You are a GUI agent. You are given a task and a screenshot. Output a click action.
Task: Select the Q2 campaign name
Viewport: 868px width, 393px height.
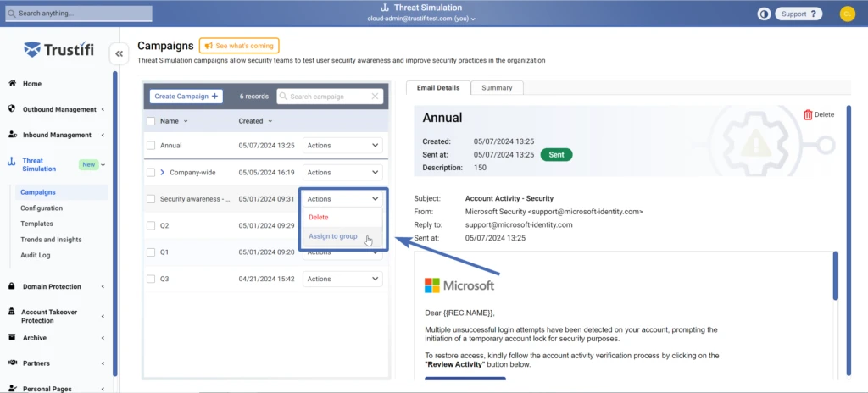coord(164,225)
